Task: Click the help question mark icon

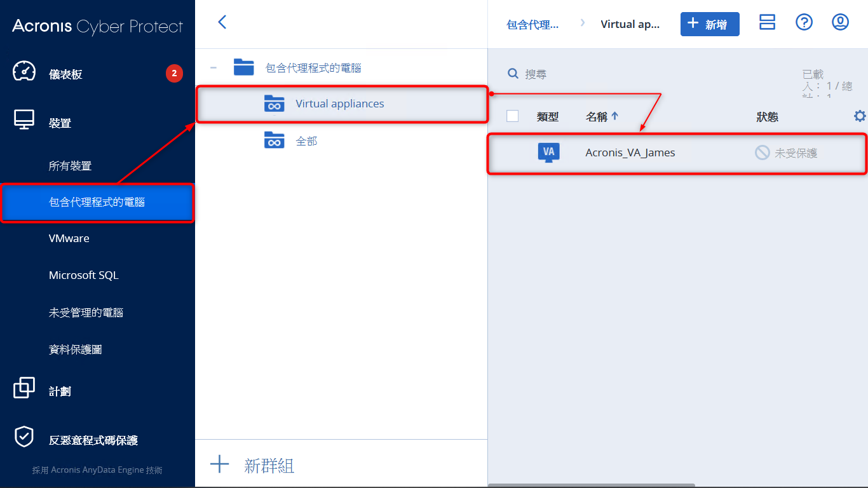Action: [x=804, y=22]
